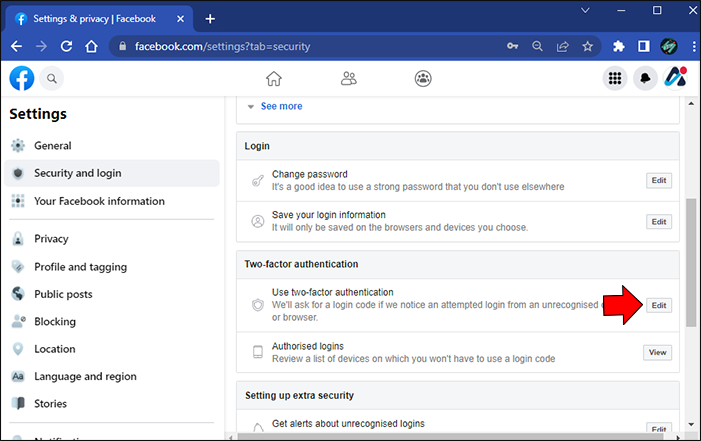Open the nine-dot Menu grid icon
The image size is (701, 441).
615,79
